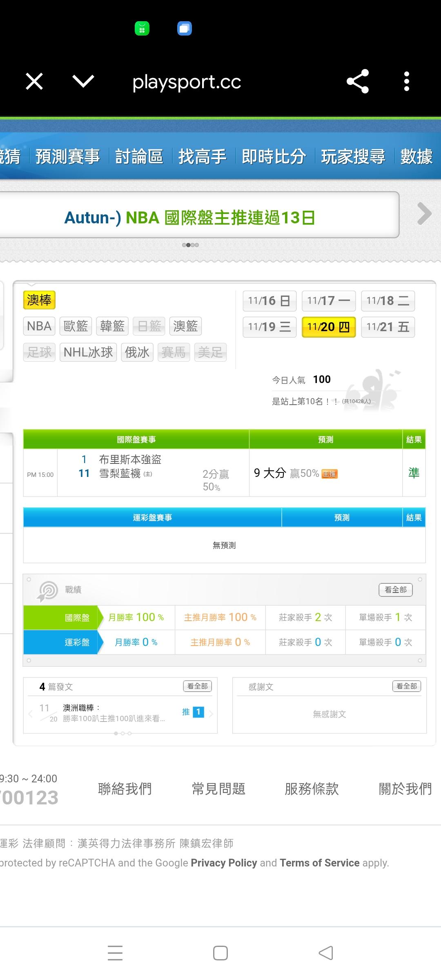Select the NHL冰球 league filter
Image resolution: width=441 pixels, height=980 pixels.
pos(88,352)
